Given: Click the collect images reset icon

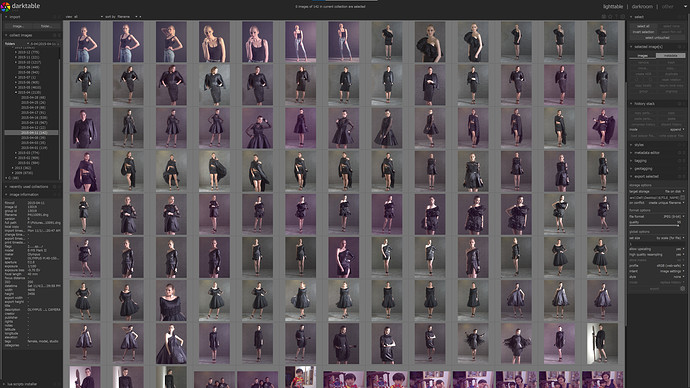Looking at the screenshot, I should point(55,35).
